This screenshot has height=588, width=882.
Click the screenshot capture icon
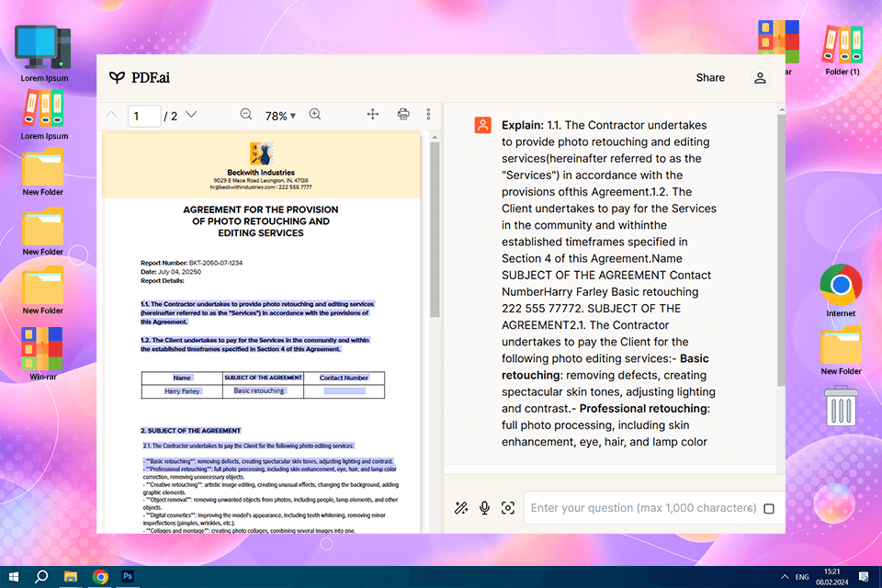508,508
